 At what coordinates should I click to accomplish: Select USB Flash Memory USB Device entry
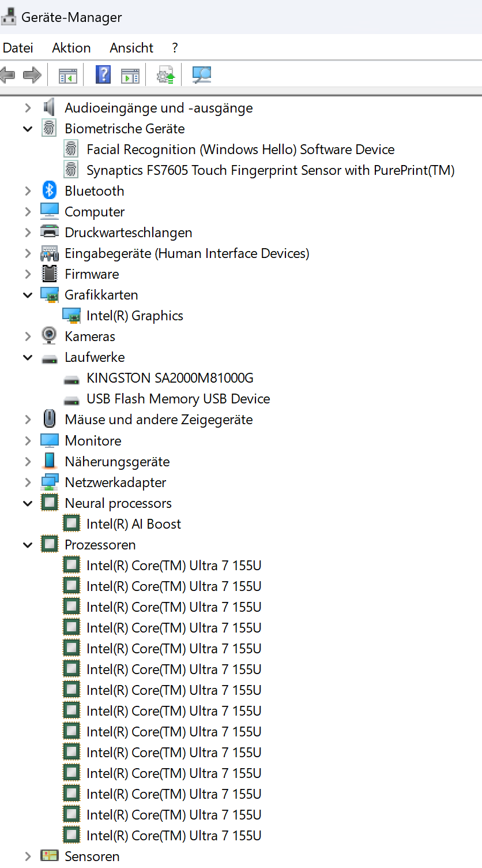click(x=178, y=399)
